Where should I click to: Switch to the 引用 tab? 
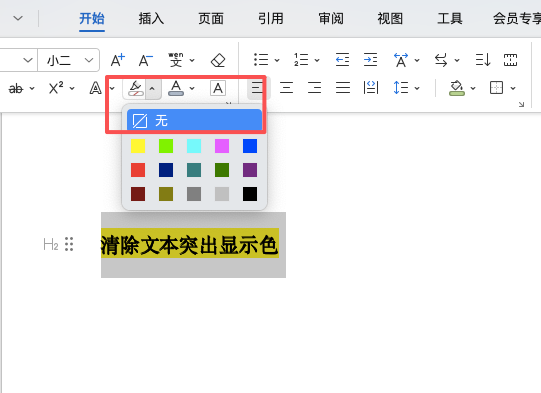271,18
